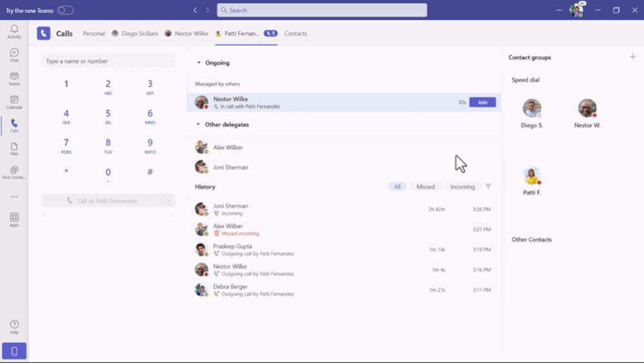
Task: Filter history by Missed
Action: coord(425,187)
